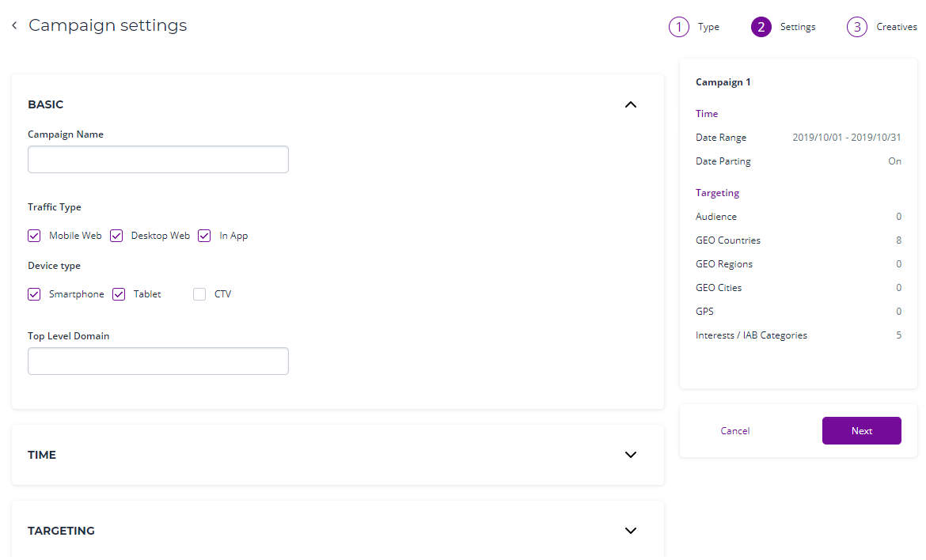Click the Next button

[861, 430]
